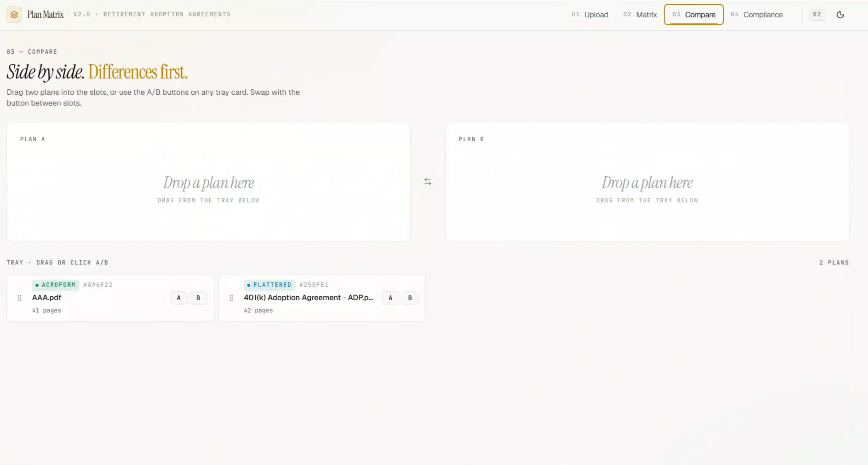868x465 pixels.
Task: Click the 42 pages label
Action: (x=258, y=310)
